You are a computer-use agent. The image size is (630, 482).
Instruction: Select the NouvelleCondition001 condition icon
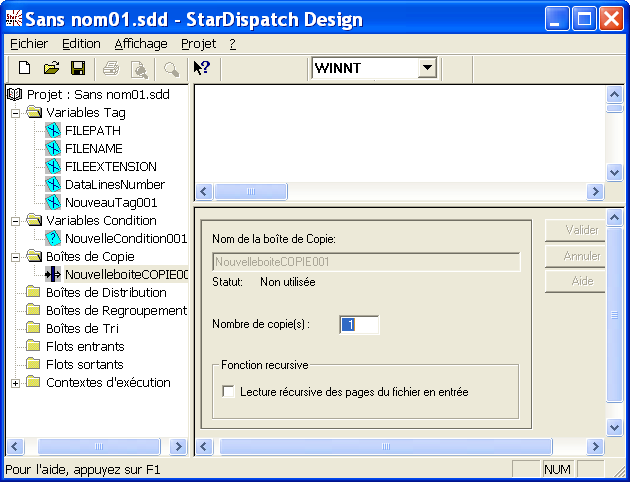pos(53,239)
